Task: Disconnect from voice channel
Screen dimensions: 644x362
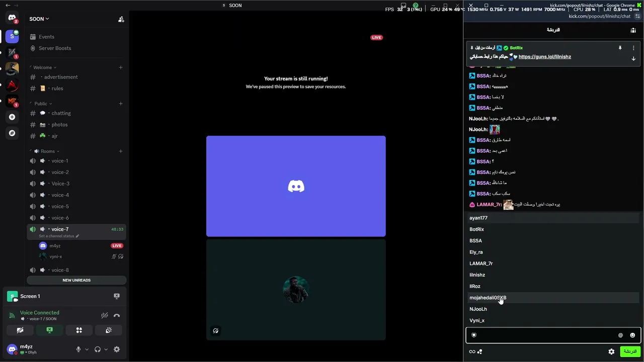Action: coord(117,316)
